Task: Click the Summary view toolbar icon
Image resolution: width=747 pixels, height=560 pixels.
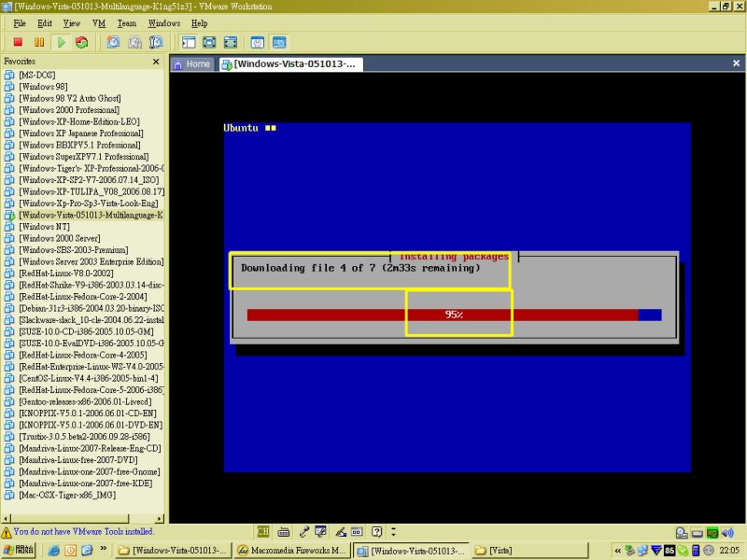Action: click(258, 42)
